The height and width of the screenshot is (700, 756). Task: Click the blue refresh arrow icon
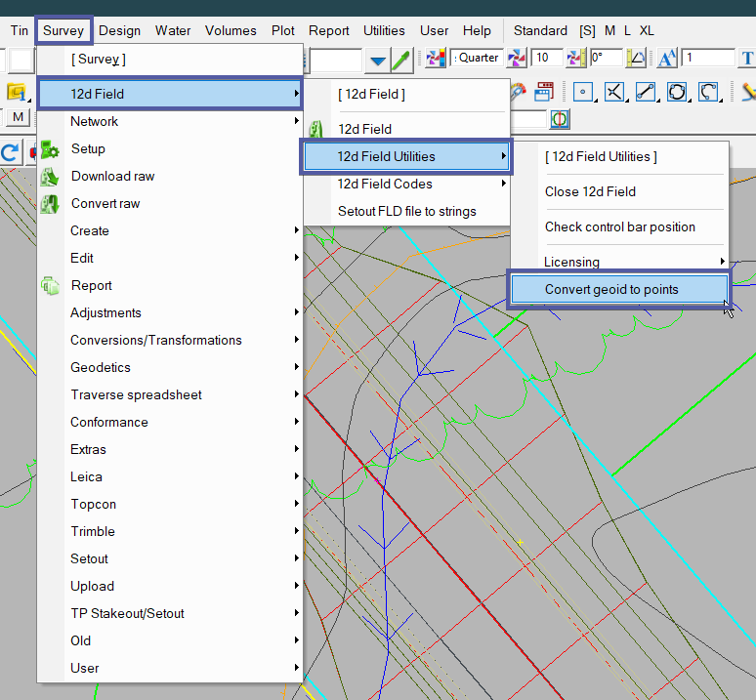[x=11, y=152]
